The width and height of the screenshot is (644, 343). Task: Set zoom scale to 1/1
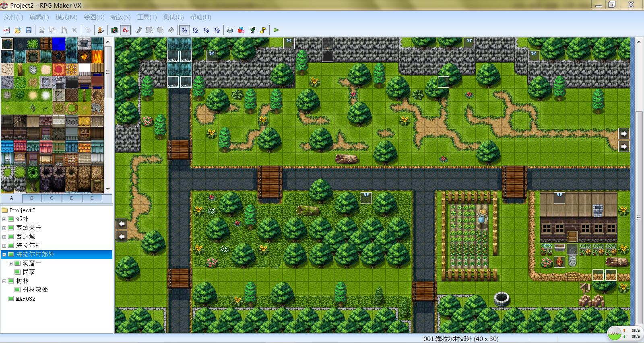pos(184,30)
